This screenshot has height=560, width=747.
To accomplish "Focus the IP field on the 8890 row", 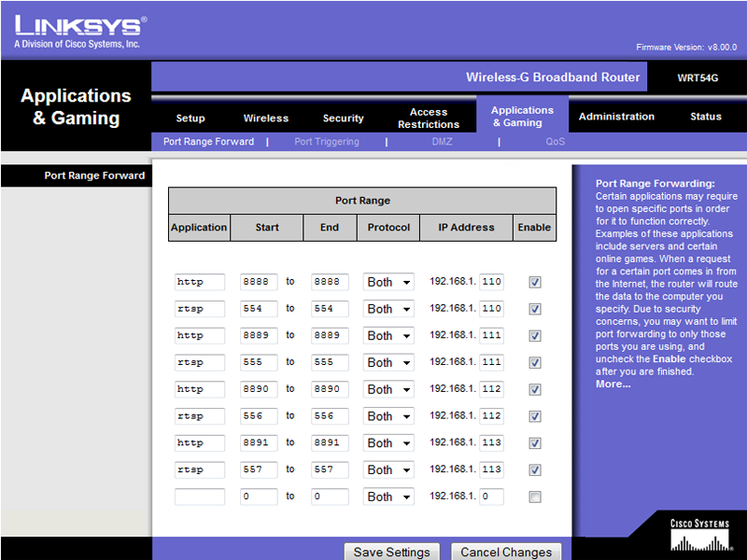I will [x=492, y=389].
